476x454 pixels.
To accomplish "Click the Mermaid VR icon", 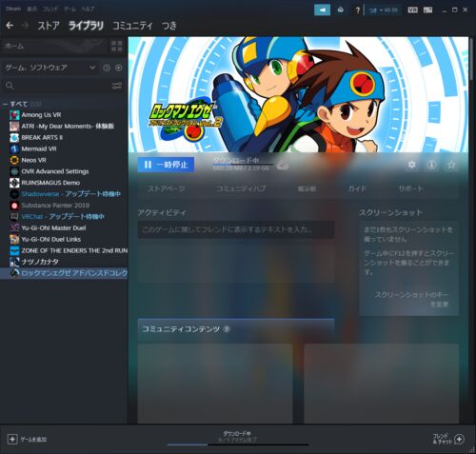I will pyautogui.click(x=14, y=148).
